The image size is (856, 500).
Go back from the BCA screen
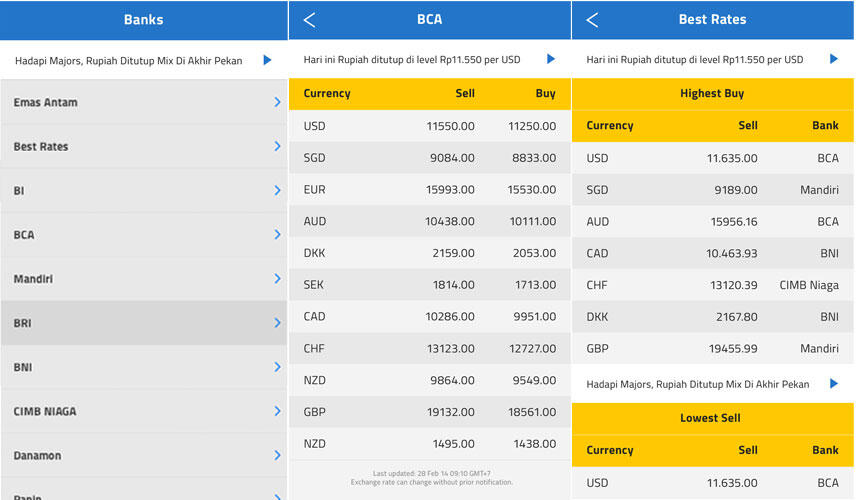[310, 20]
